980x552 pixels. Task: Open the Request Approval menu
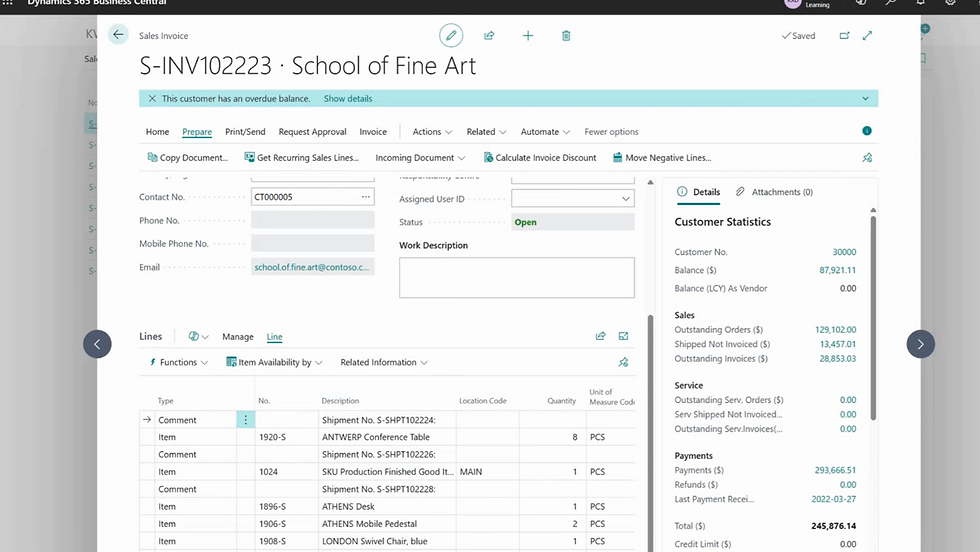click(x=312, y=132)
